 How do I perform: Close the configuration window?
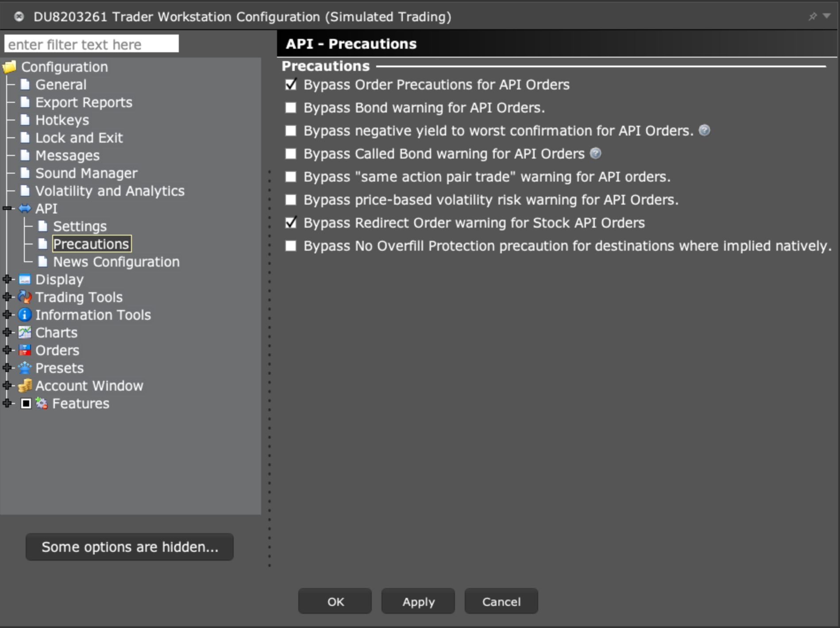pos(19,16)
